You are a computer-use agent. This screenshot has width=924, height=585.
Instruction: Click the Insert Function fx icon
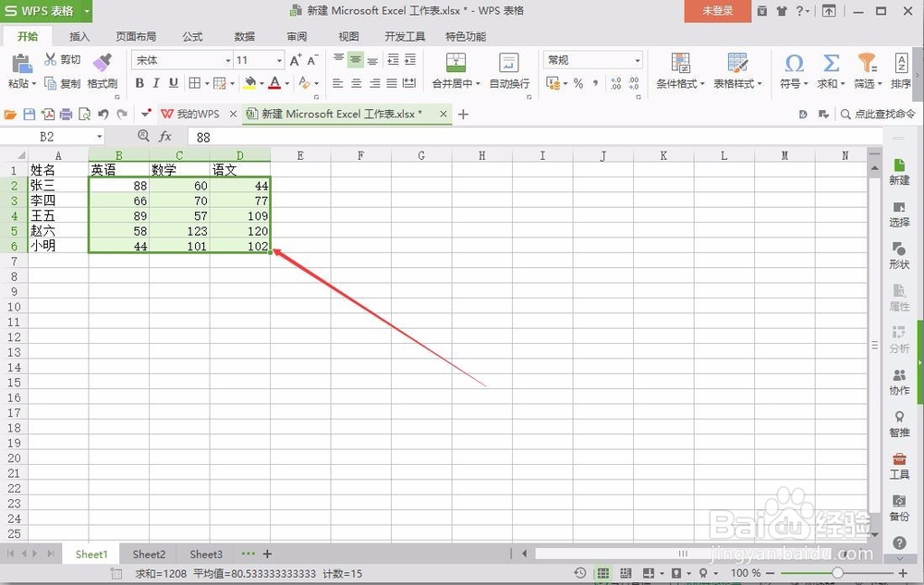pos(165,137)
